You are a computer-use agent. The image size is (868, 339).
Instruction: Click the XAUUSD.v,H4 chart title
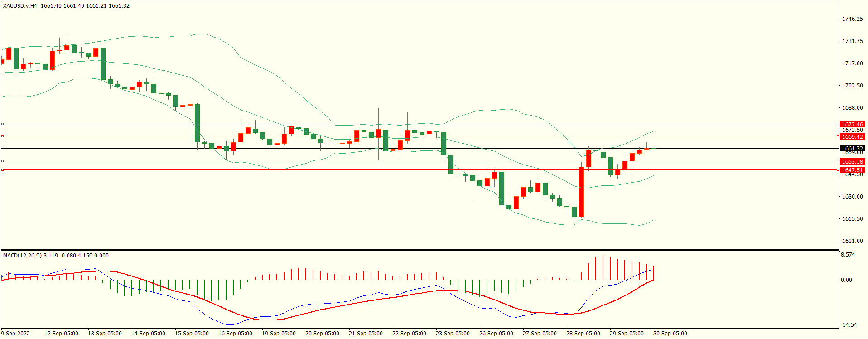tap(20, 6)
